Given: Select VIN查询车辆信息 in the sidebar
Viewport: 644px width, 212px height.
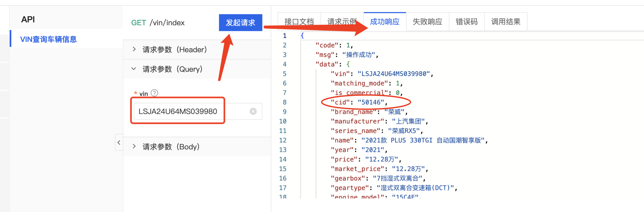Looking at the screenshot, I should (48, 39).
